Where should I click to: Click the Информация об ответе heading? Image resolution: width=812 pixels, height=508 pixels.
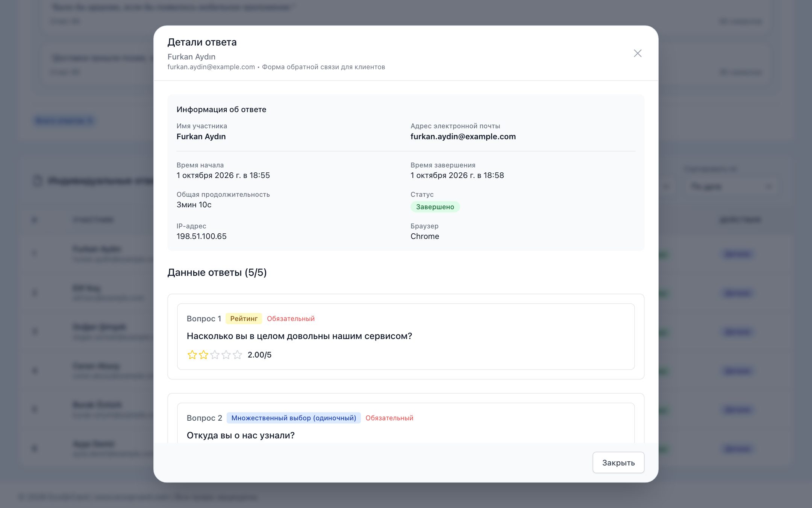pyautogui.click(x=221, y=110)
